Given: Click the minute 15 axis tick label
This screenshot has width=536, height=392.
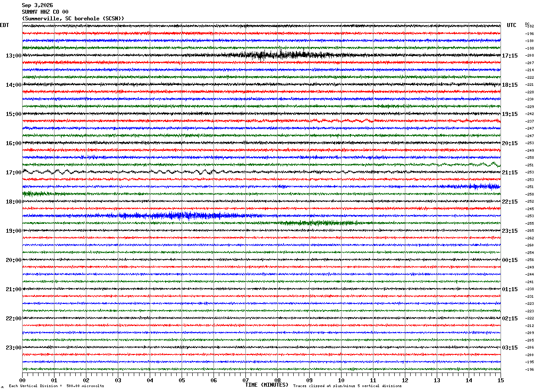Looking at the screenshot, I should tap(501, 380).
